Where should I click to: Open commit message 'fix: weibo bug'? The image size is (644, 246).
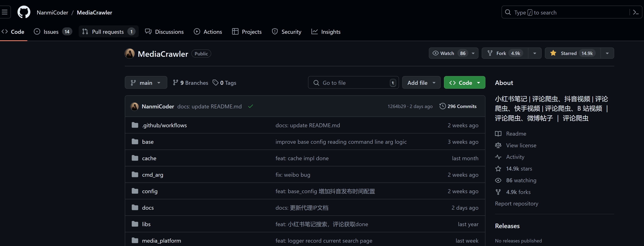click(x=293, y=175)
